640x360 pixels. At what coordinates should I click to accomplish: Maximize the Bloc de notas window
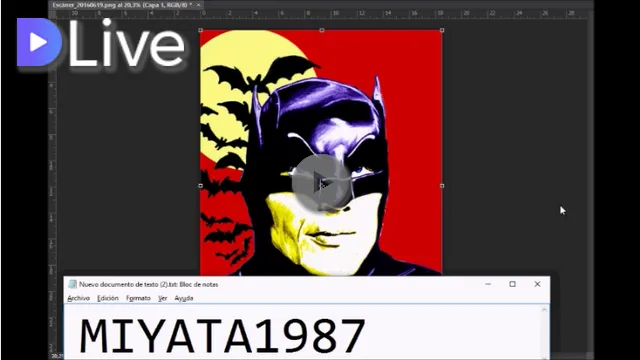[513, 284]
